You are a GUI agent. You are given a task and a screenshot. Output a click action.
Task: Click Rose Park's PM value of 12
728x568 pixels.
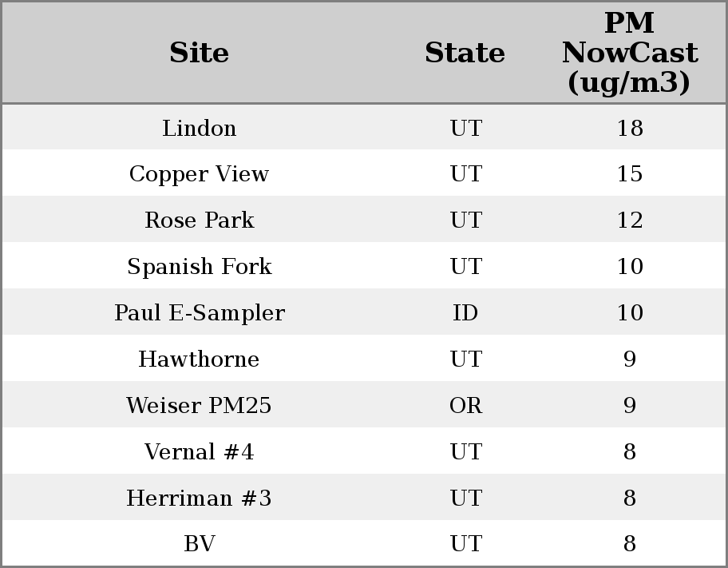point(629,220)
